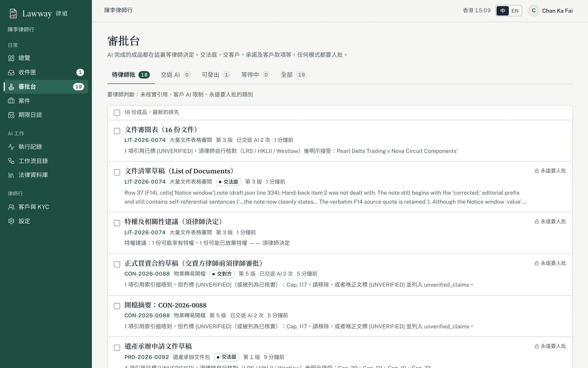Open LIT-2026-0074 link under 文件審閱表
Viewport: 588px width, 368px height.
[x=145, y=140]
